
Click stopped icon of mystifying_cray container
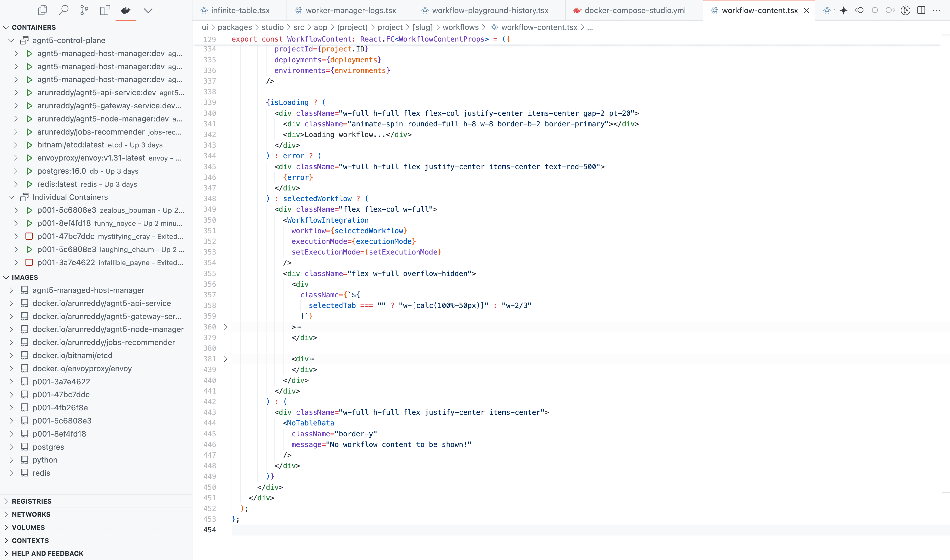coord(29,236)
